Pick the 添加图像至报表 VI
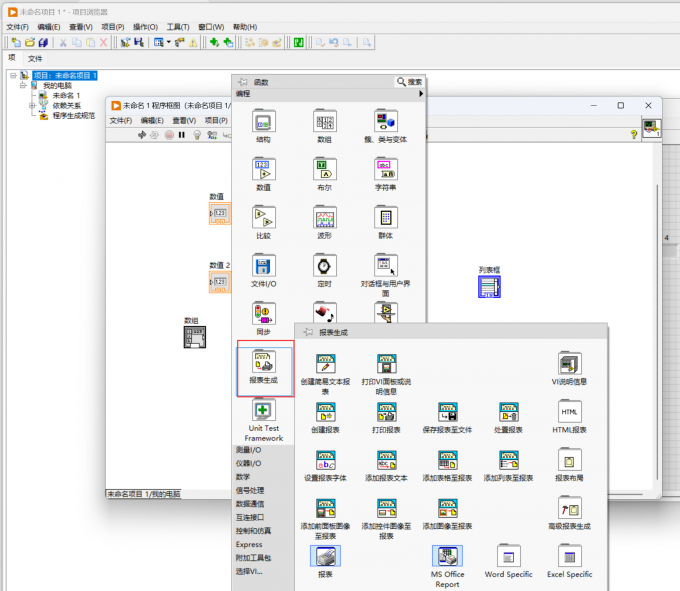Viewport: 680px width, 591px height. coord(448,508)
